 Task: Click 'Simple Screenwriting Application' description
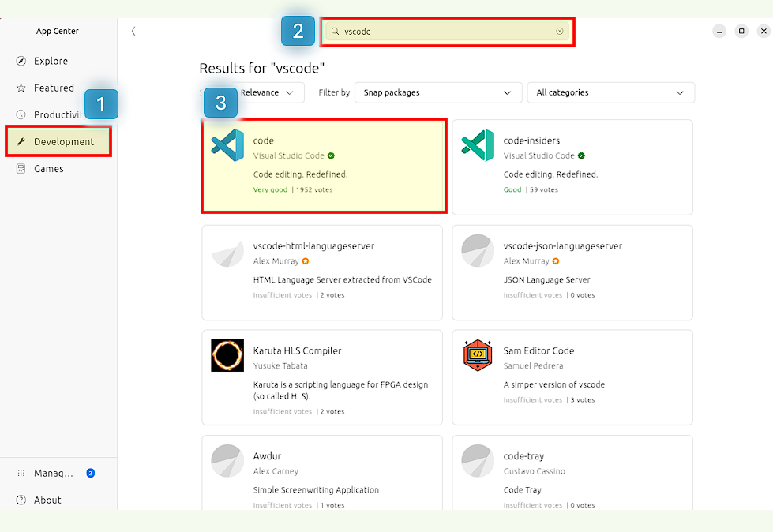(x=316, y=490)
